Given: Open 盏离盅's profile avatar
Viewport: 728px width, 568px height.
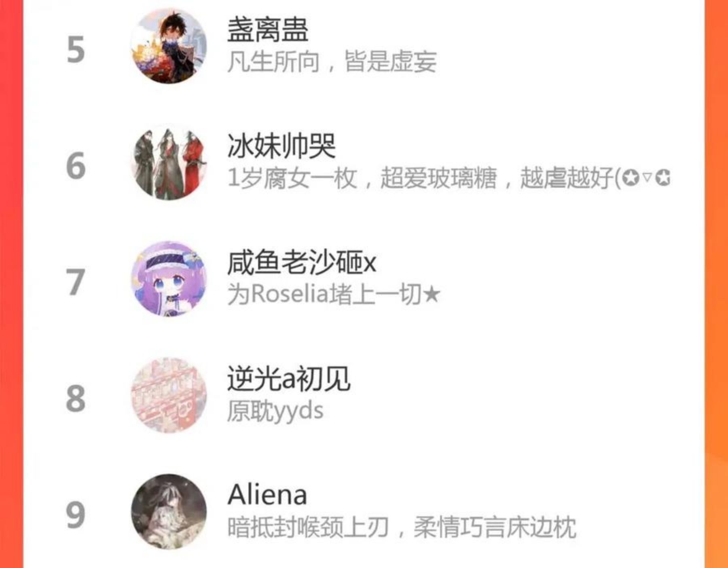Looking at the screenshot, I should [x=169, y=46].
